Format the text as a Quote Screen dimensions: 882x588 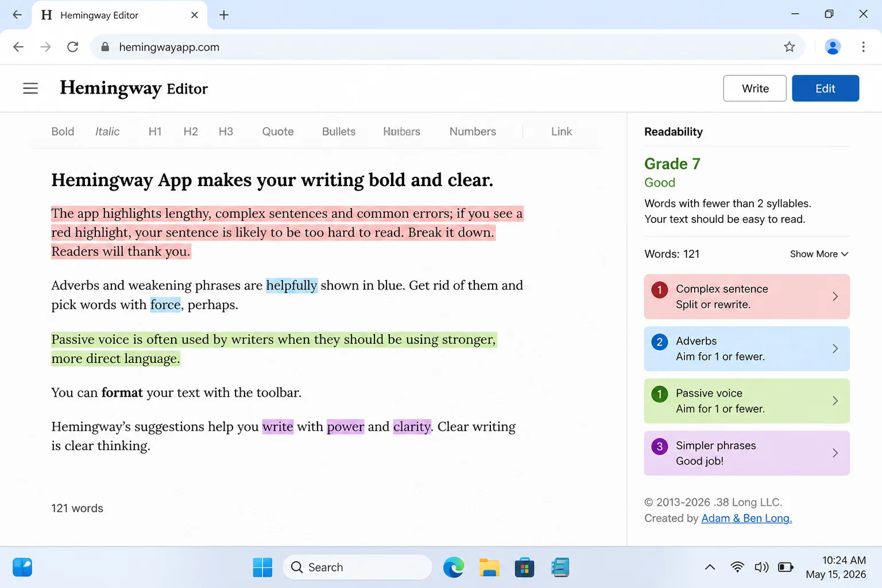pyautogui.click(x=278, y=131)
